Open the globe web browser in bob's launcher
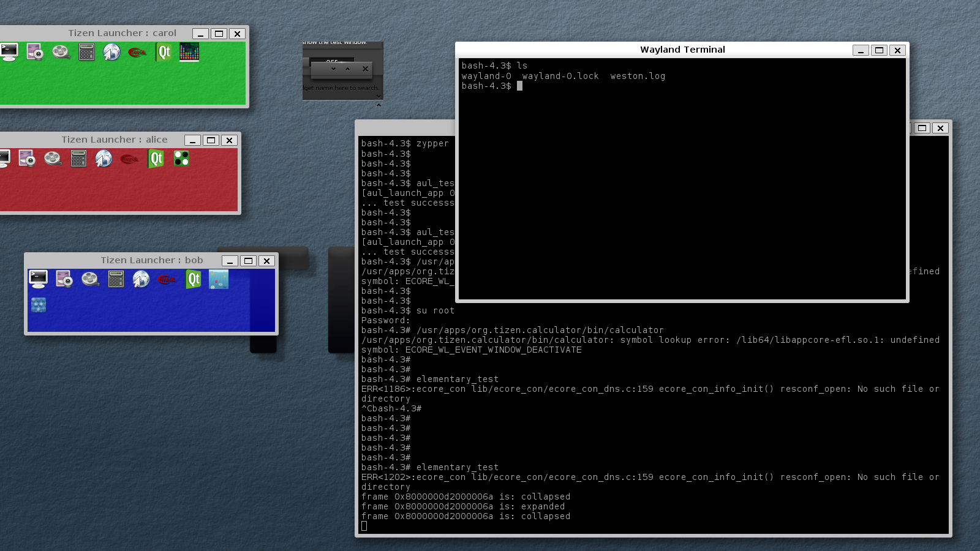Viewport: 980px width, 551px height. tap(141, 279)
